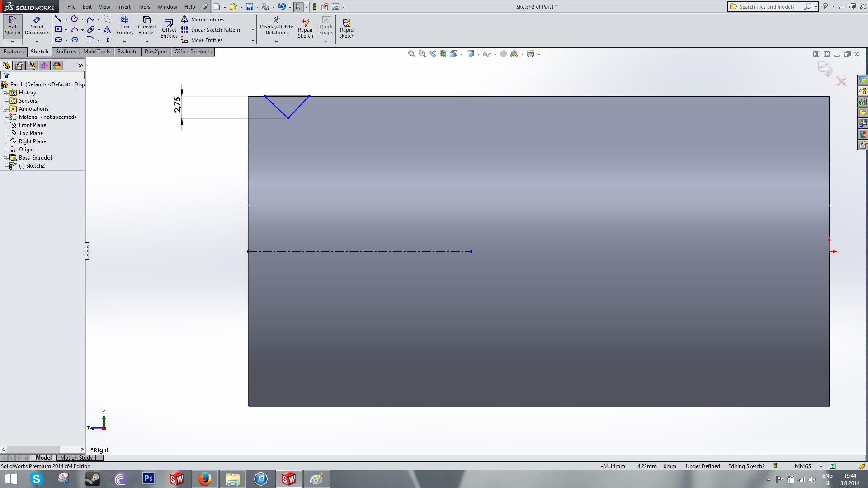Confirm sketch via corner exit icon
Image resolution: width=868 pixels, height=488 pixels.
[825, 69]
